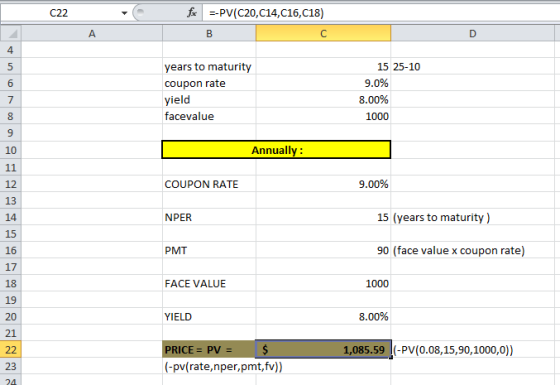Screen dimensions: 560x385
Task: Click the 'facevalue' label cell
Action: pyautogui.click(x=209, y=116)
